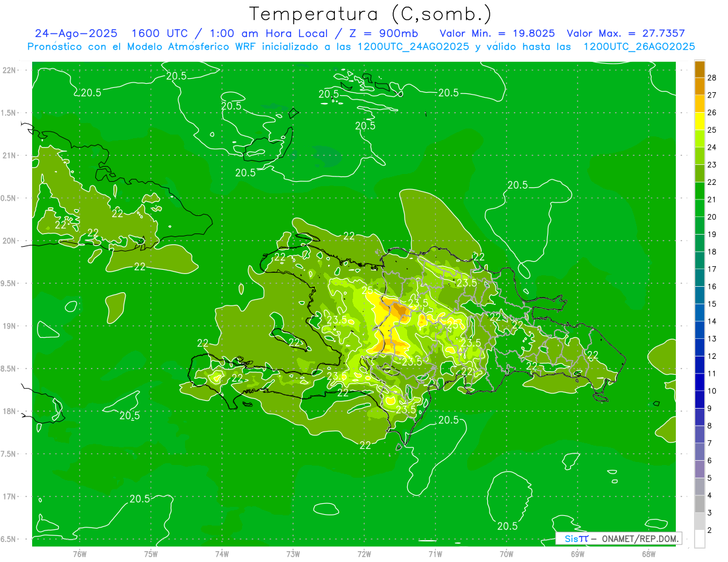Image resolution: width=728 pixels, height=562 pixels.
Task: Pick the purple swatch between 5 and 6
Action: tap(699, 470)
